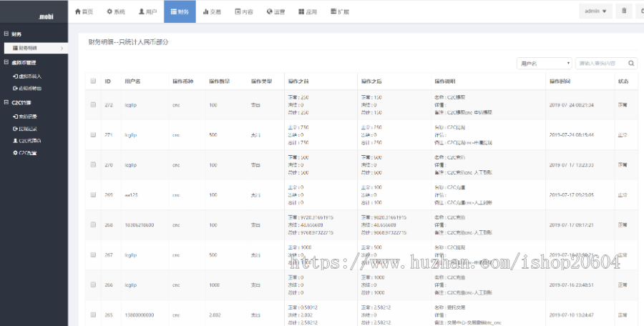Check the row with ID 271

tap(93, 134)
